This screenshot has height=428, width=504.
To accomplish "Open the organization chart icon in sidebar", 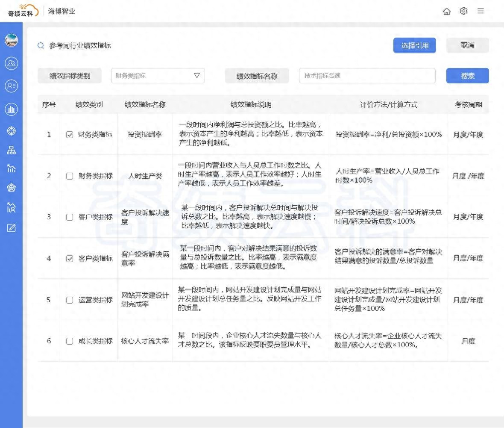I will click(x=11, y=150).
